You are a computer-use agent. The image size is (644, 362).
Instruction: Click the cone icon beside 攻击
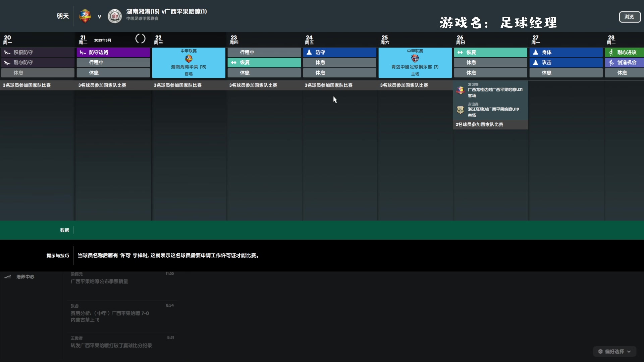[536, 62]
